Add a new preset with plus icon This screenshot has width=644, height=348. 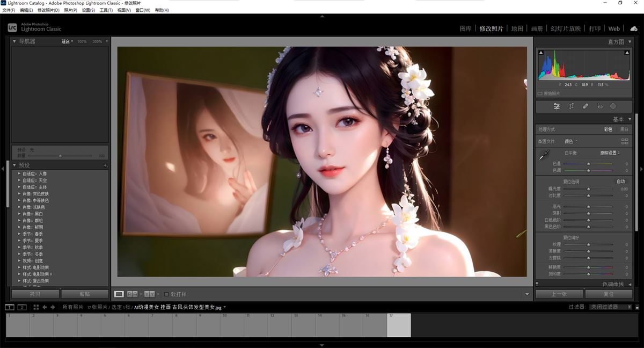[105, 165]
